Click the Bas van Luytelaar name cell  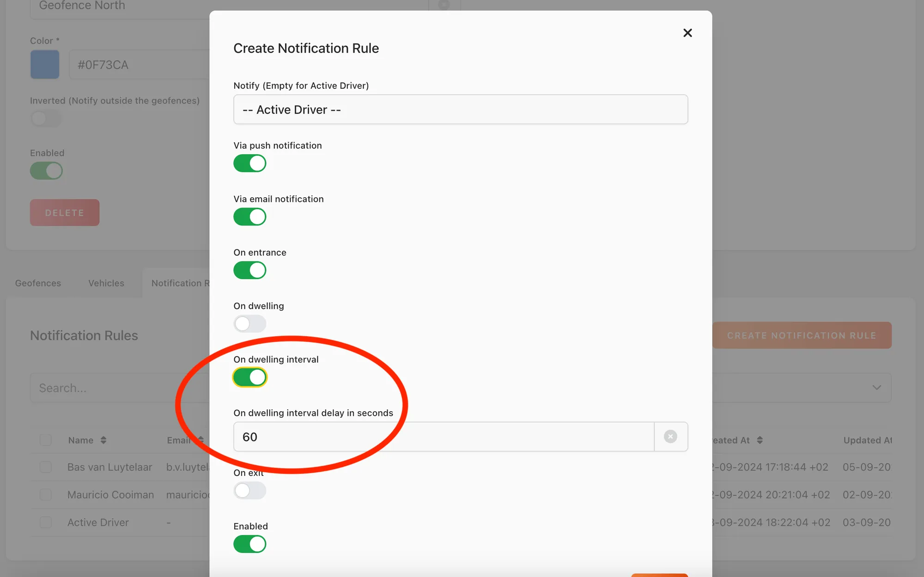(x=109, y=467)
